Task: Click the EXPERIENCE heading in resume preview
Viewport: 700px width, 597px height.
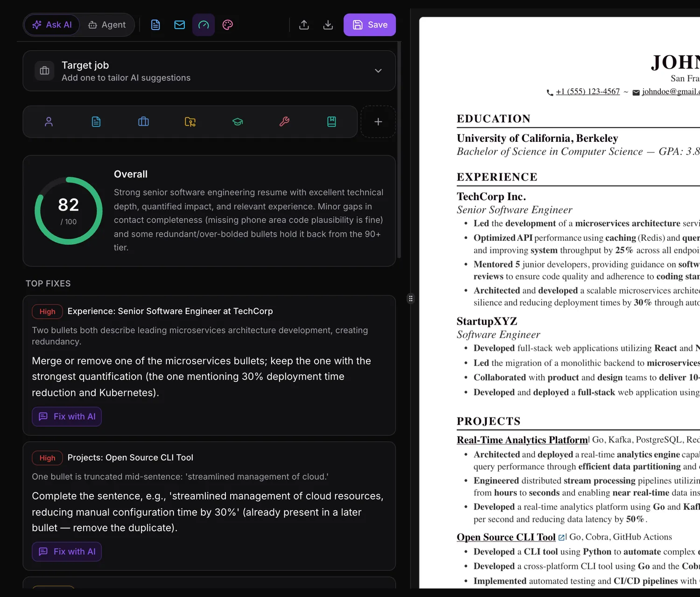Action: point(497,177)
